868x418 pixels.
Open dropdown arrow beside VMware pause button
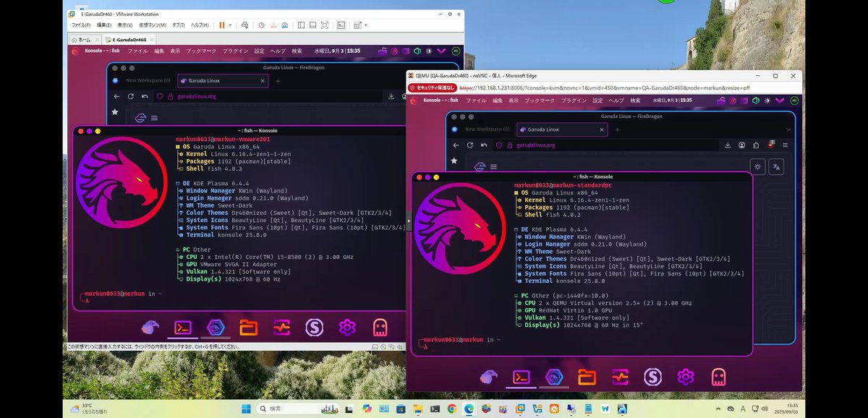point(230,25)
